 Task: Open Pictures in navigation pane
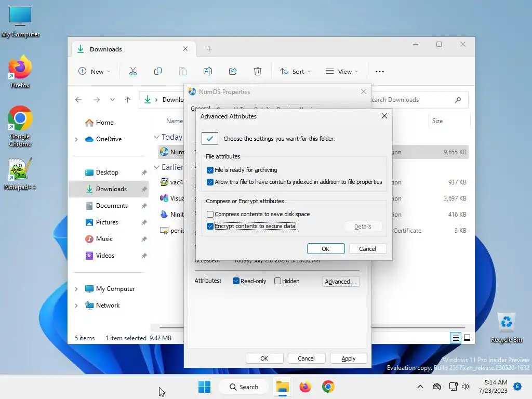pyautogui.click(x=107, y=222)
